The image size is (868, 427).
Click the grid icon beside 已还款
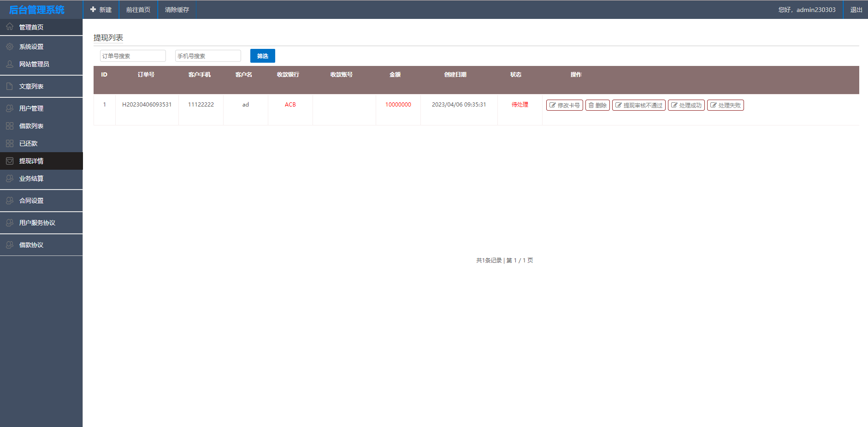click(x=10, y=143)
